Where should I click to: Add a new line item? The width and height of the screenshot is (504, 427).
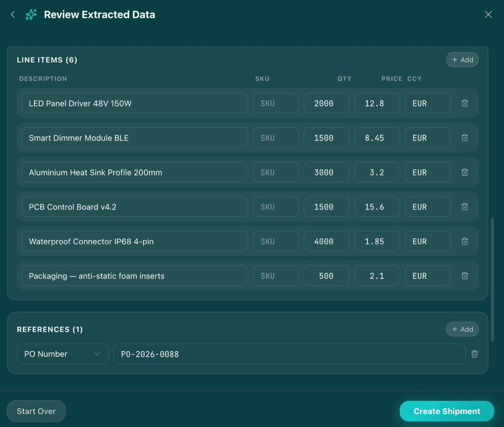(462, 59)
